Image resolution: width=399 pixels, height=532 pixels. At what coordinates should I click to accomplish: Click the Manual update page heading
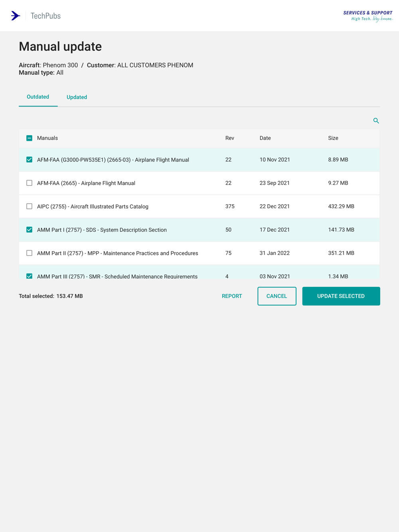(60, 47)
